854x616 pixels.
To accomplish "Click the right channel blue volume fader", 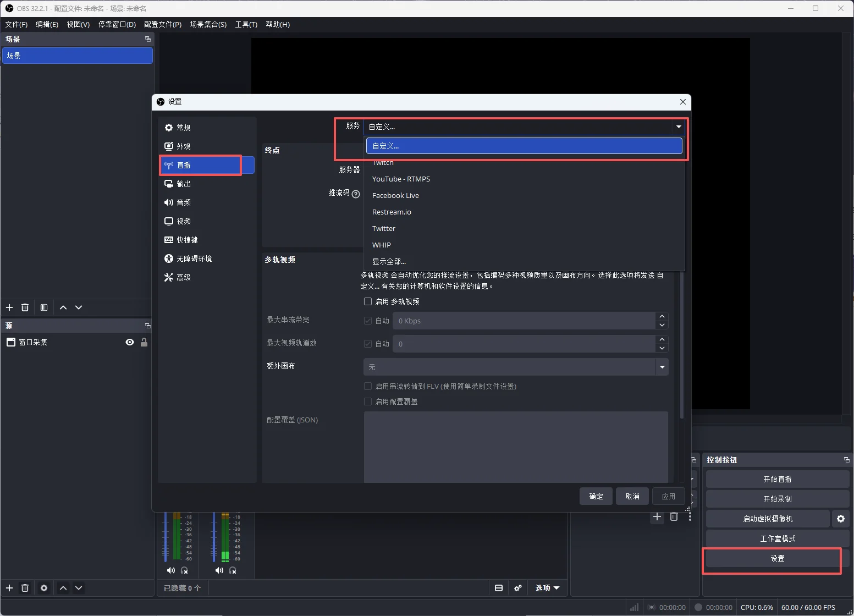I will [213, 537].
